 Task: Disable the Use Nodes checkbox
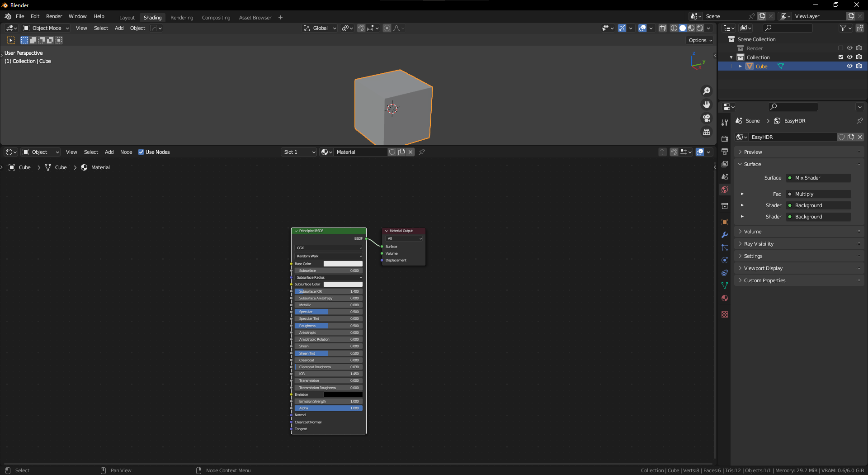pyautogui.click(x=141, y=152)
